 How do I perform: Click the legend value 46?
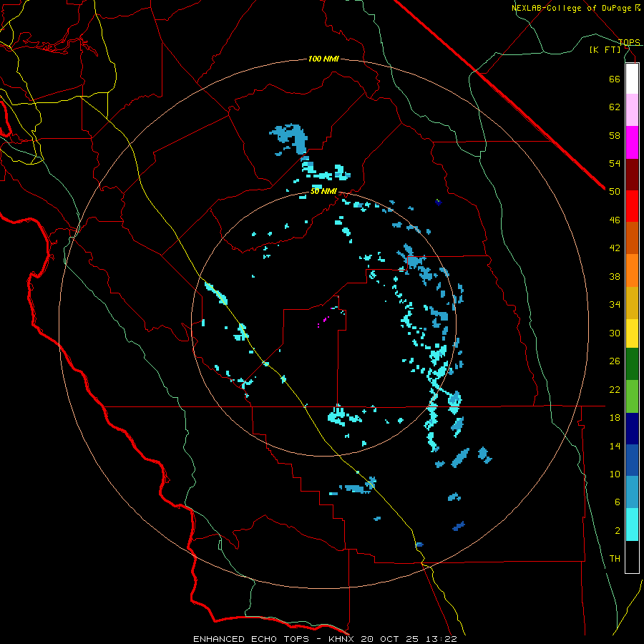[615, 220]
